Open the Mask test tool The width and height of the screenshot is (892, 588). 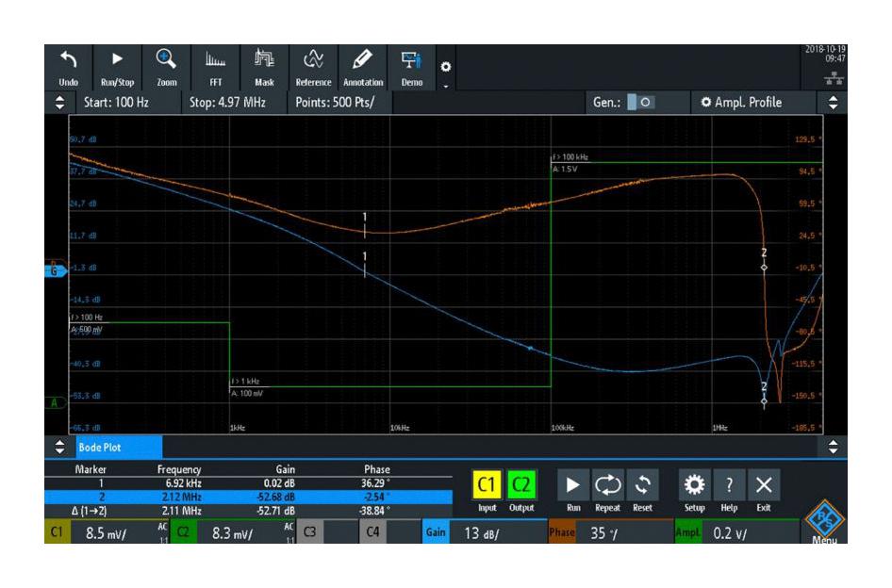(264, 64)
